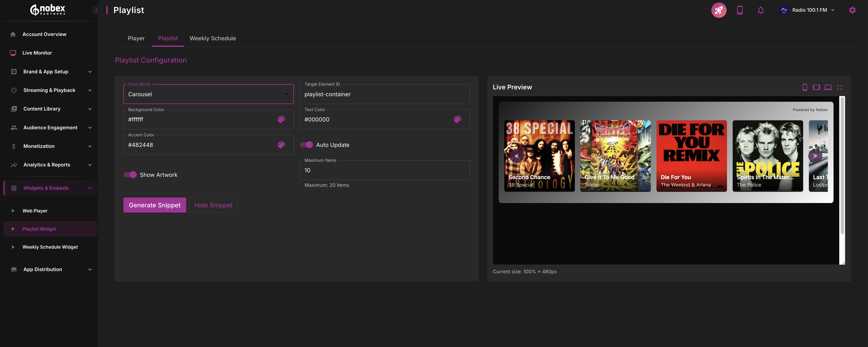
Task: Turn off Show Artwork switch
Action: tap(130, 175)
